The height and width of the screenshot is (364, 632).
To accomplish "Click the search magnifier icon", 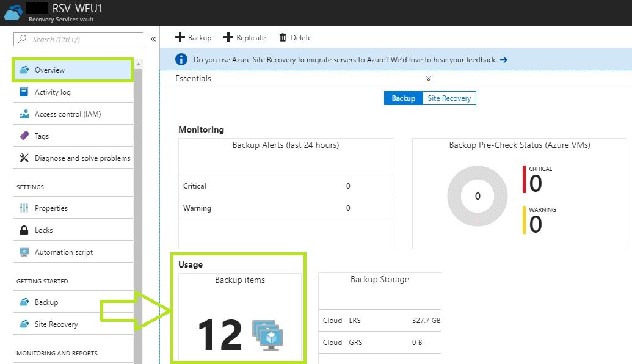I will [23, 39].
